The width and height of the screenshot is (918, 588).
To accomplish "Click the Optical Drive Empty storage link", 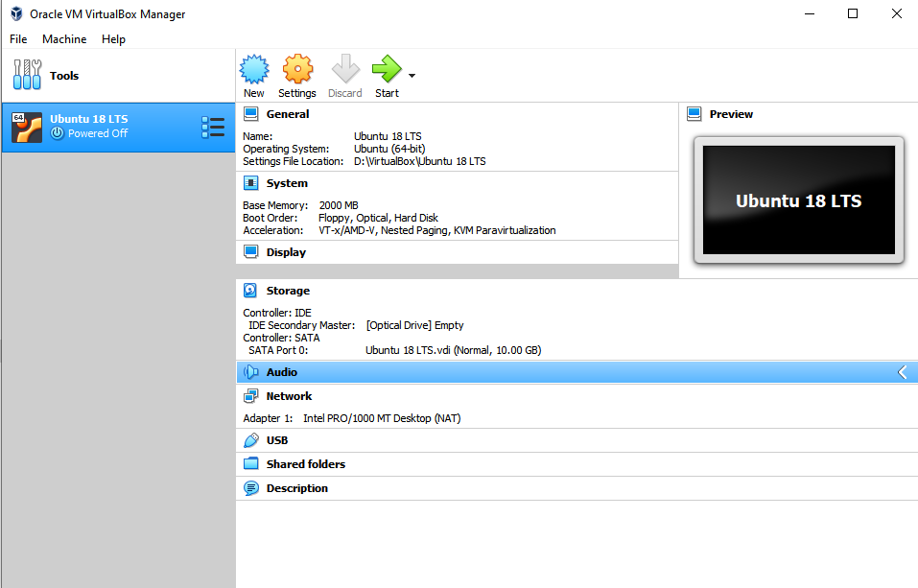I will click(x=414, y=325).
